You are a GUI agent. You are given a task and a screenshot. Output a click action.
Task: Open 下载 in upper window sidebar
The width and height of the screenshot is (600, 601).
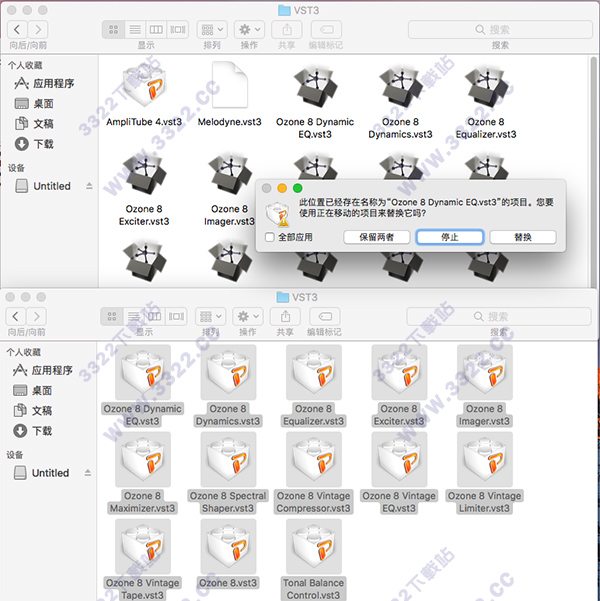[34, 144]
